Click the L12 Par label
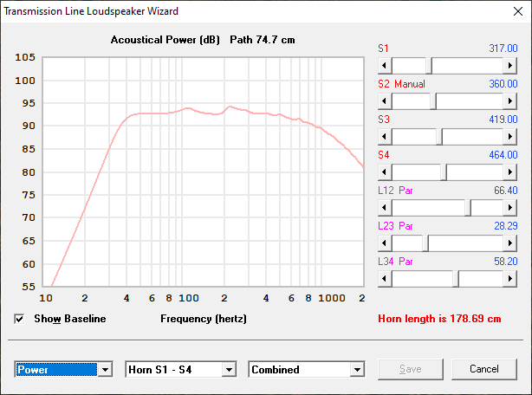 pyautogui.click(x=395, y=191)
